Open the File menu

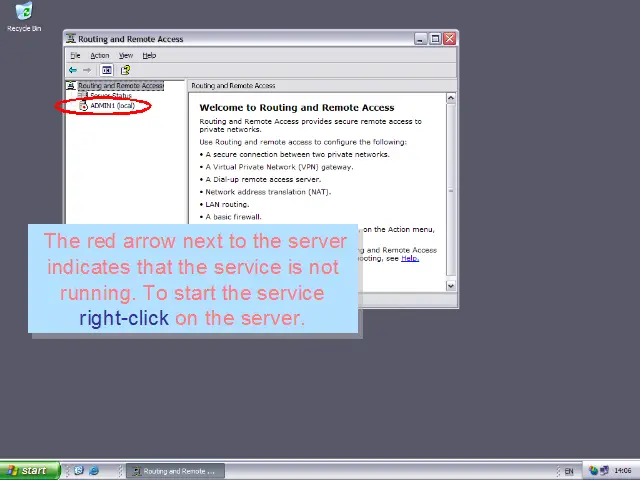click(x=75, y=56)
